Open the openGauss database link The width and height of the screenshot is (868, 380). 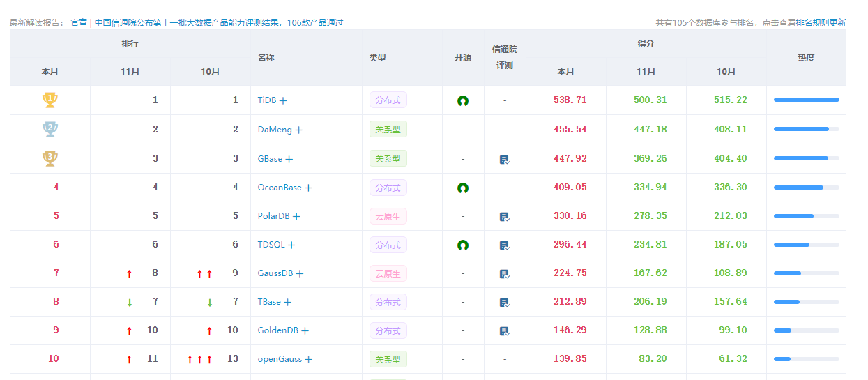pyautogui.click(x=280, y=359)
